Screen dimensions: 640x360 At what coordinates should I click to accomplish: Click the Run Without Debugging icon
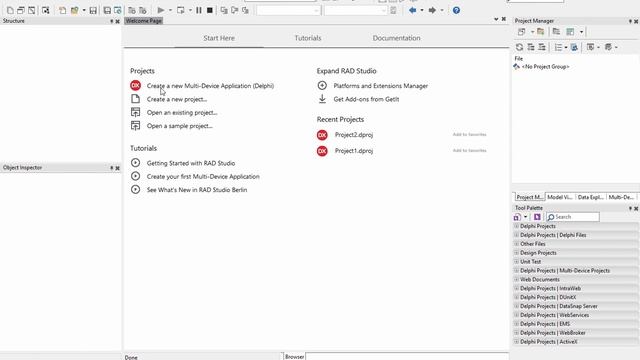180,10
